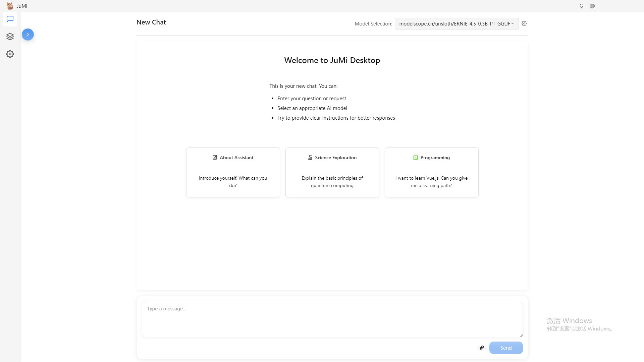Screen dimensions: 644x362
Task: Click the message input field
Action: [332, 319]
